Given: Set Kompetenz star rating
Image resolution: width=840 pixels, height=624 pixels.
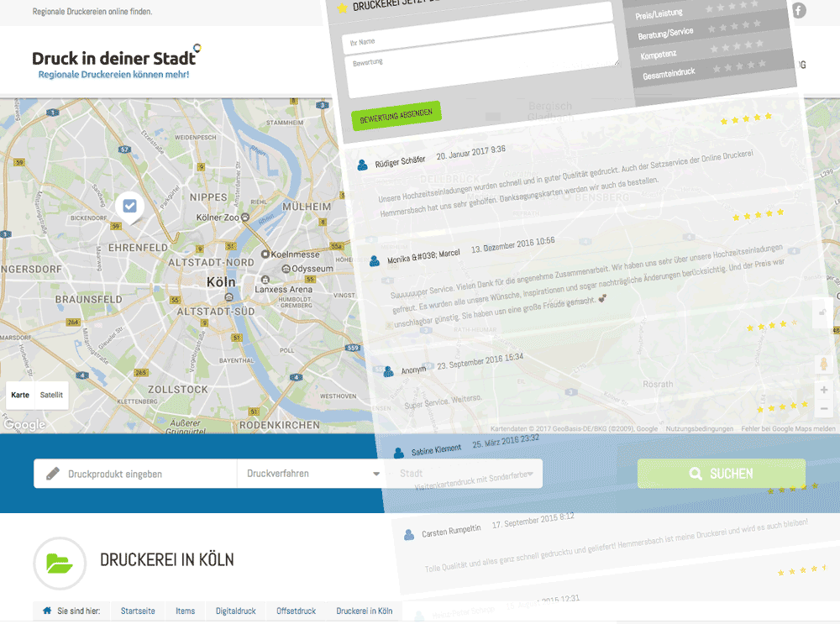Looking at the screenshot, I should tap(738, 46).
